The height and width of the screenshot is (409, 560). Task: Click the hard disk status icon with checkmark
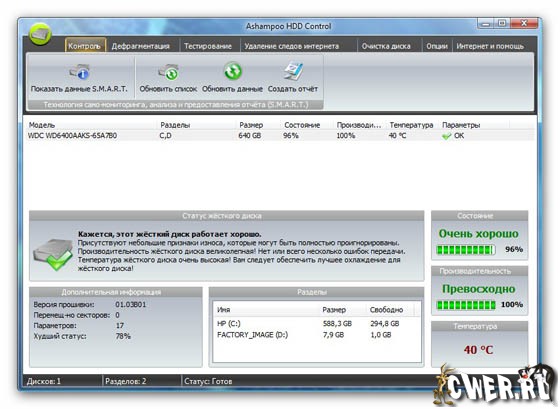pyautogui.click(x=53, y=254)
